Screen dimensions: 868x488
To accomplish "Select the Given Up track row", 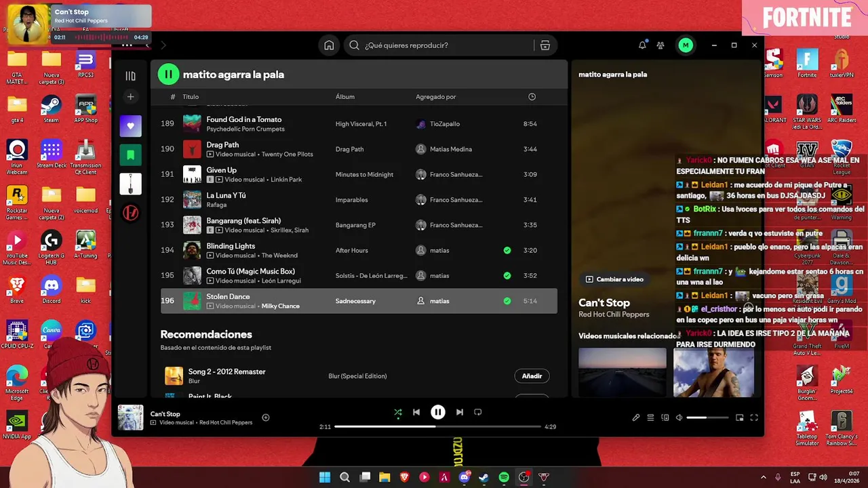I will 359,175.
